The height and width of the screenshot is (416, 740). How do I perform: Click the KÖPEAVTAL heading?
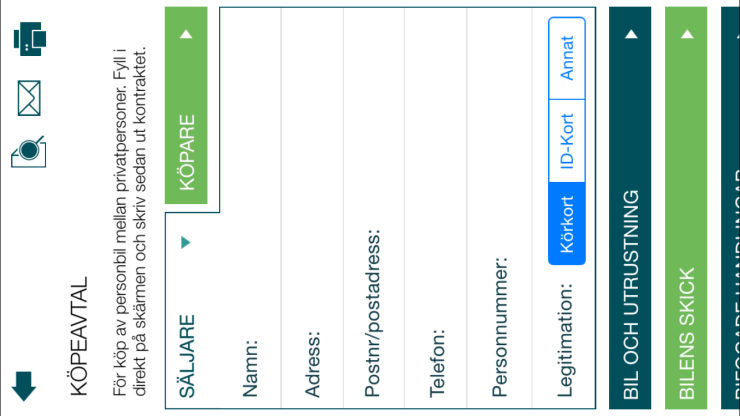(x=84, y=341)
